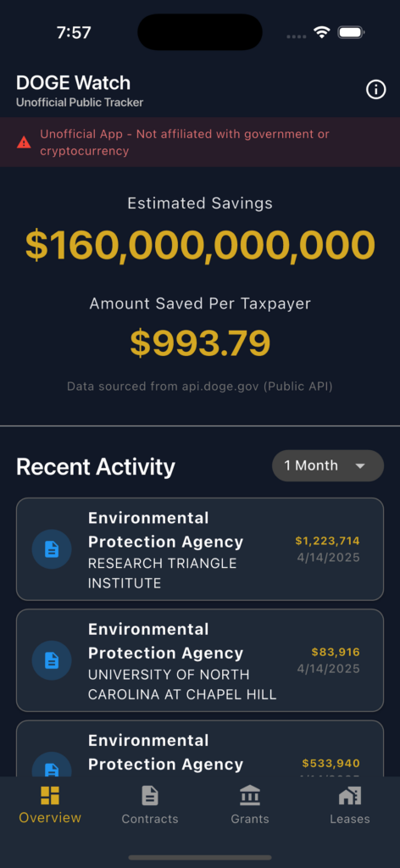Open the $1,223,714 EPA activity card
The height and width of the screenshot is (868, 400).
(200, 549)
